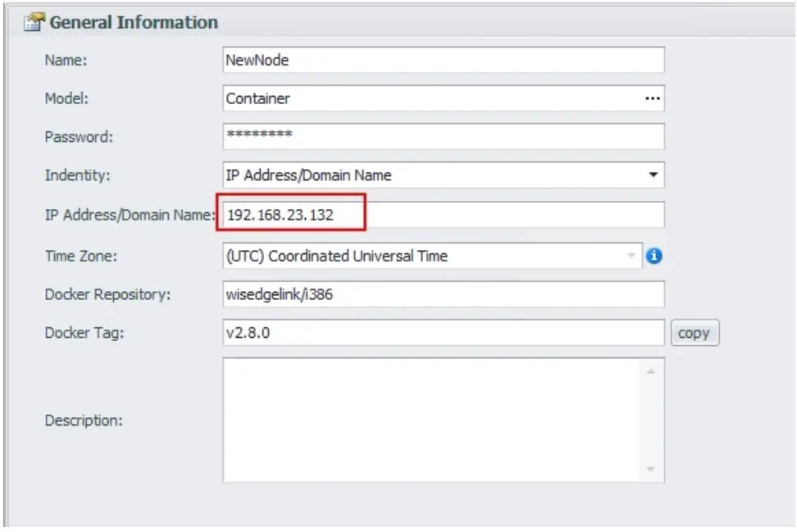797x532 pixels.
Task: Select the Name field containing NewNode
Action: 443,60
